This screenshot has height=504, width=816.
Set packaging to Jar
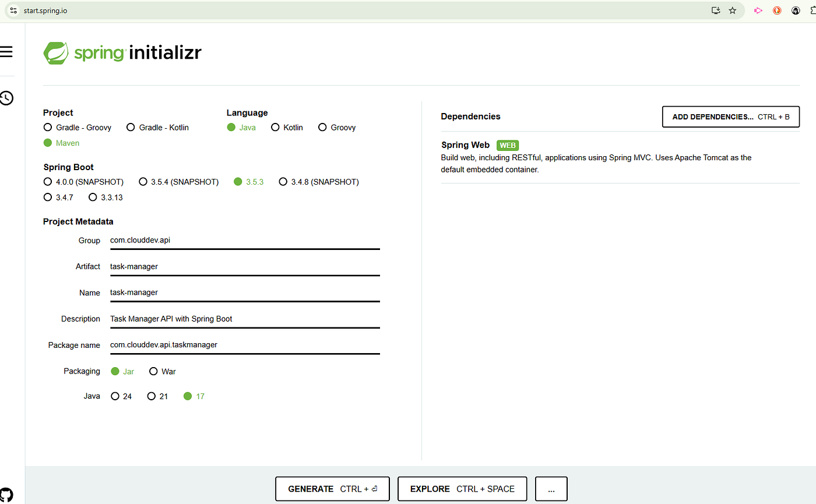[x=122, y=371]
